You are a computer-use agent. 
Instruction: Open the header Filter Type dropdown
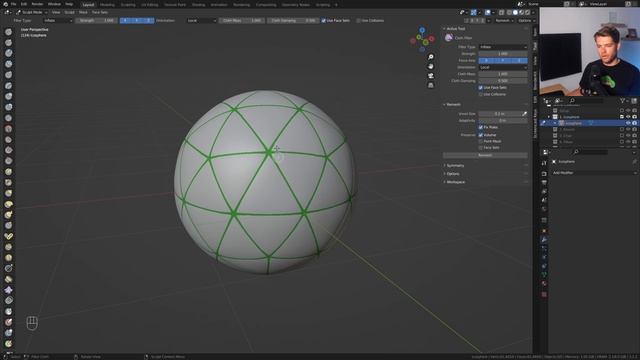coord(58,20)
